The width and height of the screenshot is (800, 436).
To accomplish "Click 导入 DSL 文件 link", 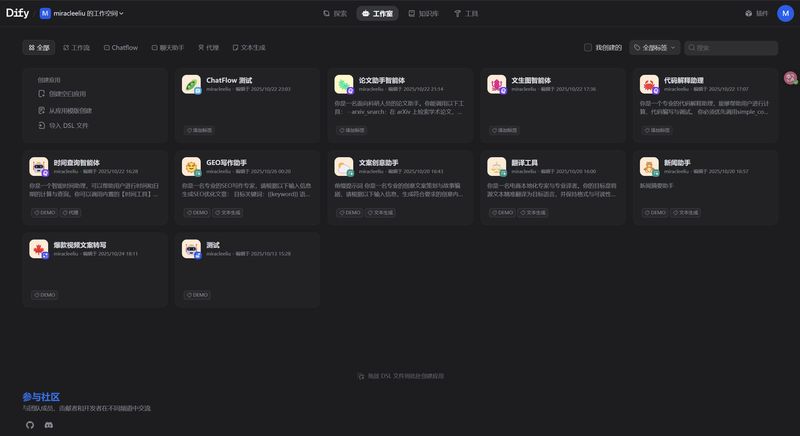I will pos(68,125).
